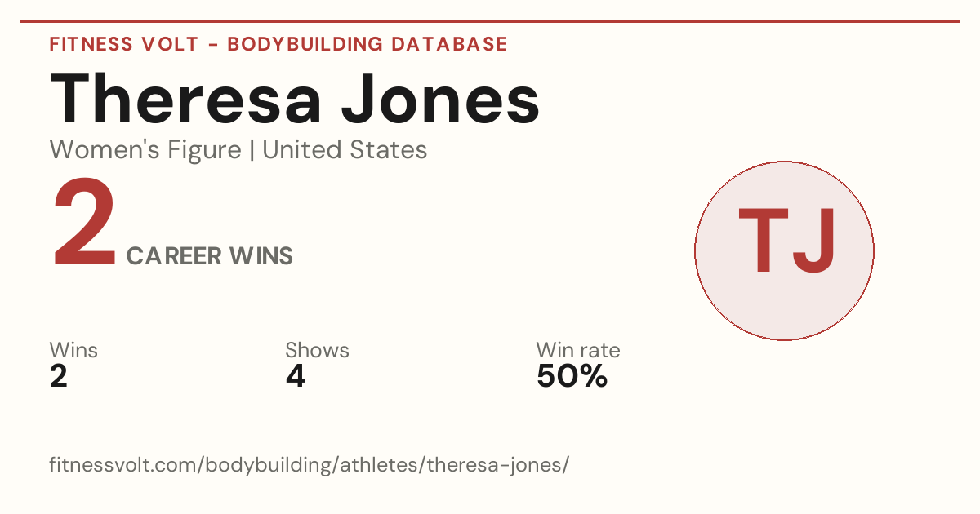Click the Shows stat label
980x514 pixels.
click(317, 350)
